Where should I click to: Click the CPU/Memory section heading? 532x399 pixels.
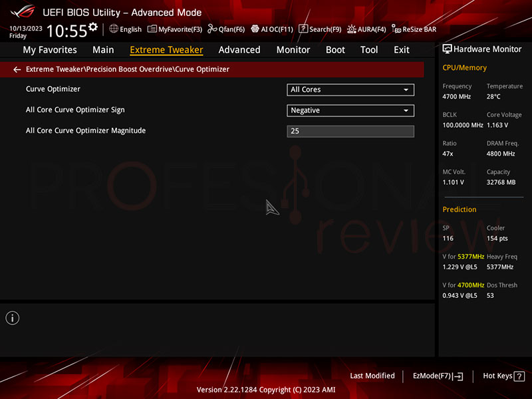point(464,68)
